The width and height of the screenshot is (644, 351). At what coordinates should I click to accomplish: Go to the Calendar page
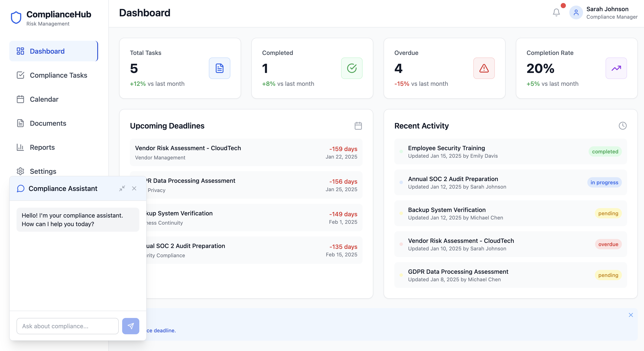click(44, 99)
